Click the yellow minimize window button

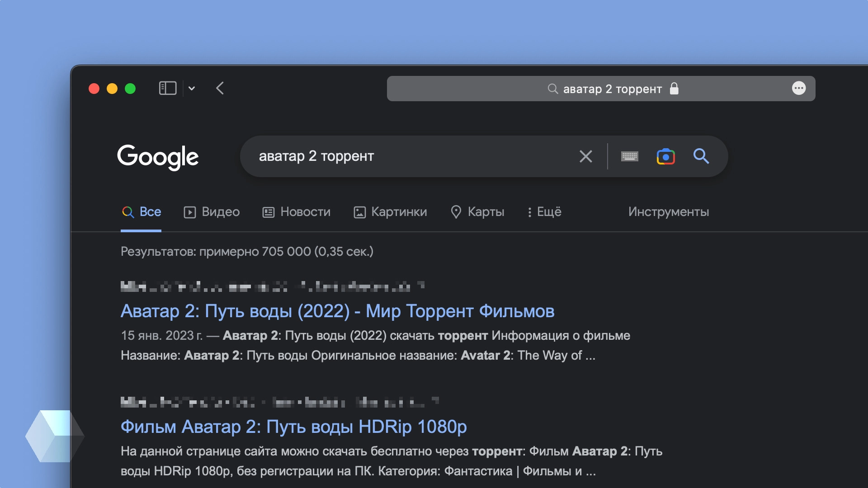point(112,89)
